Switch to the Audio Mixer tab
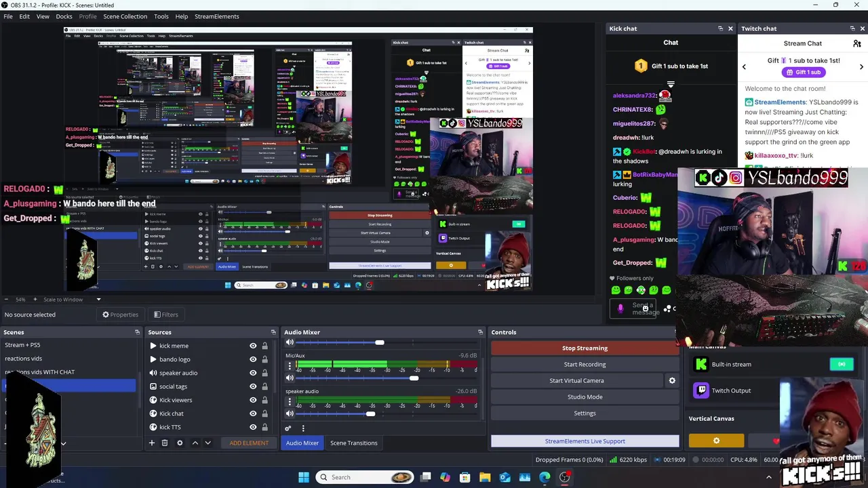868x488 pixels. [x=302, y=443]
